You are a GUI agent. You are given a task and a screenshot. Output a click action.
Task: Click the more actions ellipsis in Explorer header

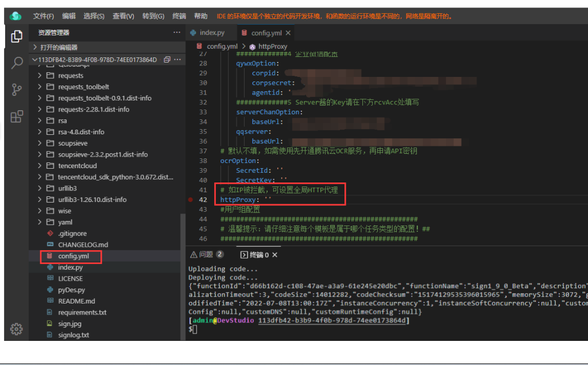(177, 33)
